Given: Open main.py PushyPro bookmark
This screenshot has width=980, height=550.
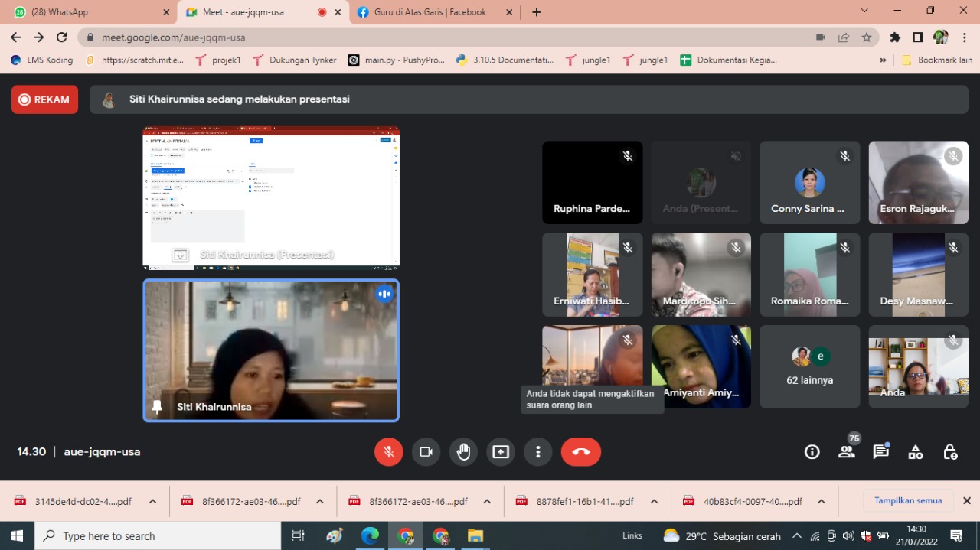Looking at the screenshot, I should coord(397,60).
